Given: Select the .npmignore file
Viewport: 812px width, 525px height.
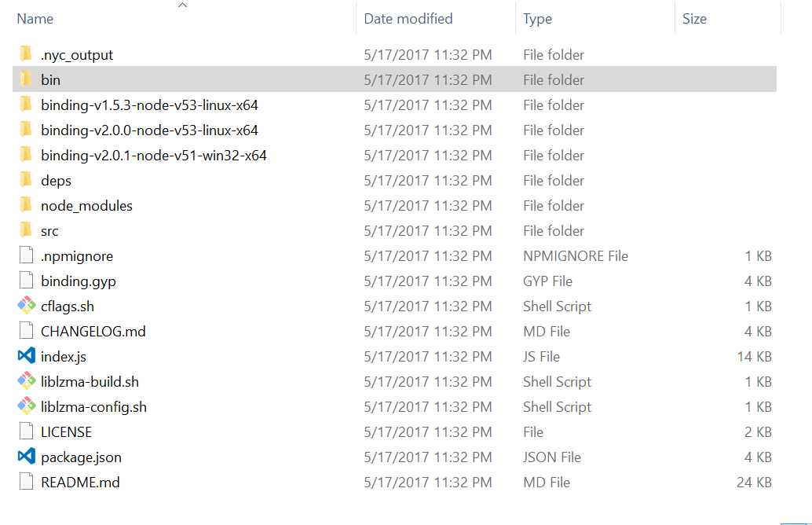Looking at the screenshot, I should 76,255.
